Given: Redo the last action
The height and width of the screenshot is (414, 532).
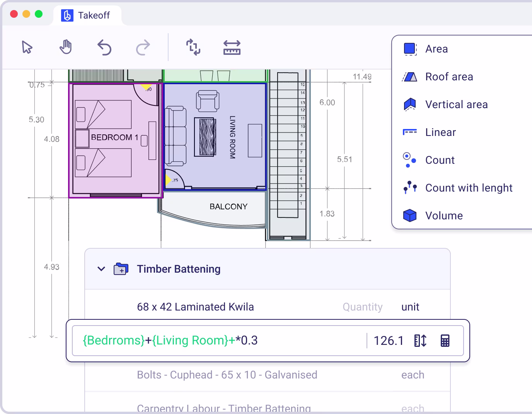Looking at the screenshot, I should (x=143, y=48).
